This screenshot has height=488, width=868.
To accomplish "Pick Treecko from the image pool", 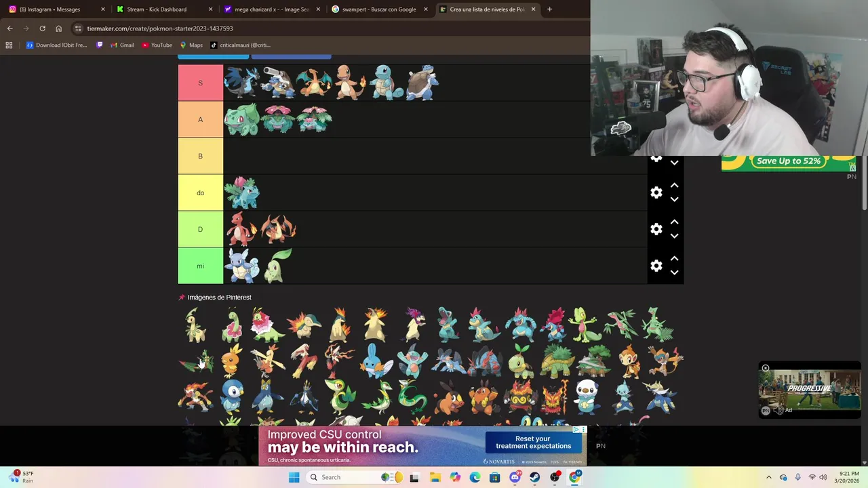I will tap(585, 325).
